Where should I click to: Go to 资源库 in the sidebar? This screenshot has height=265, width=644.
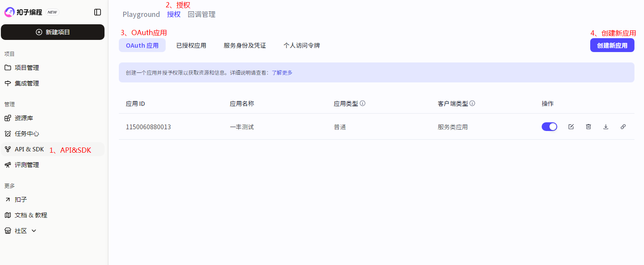[x=24, y=118]
